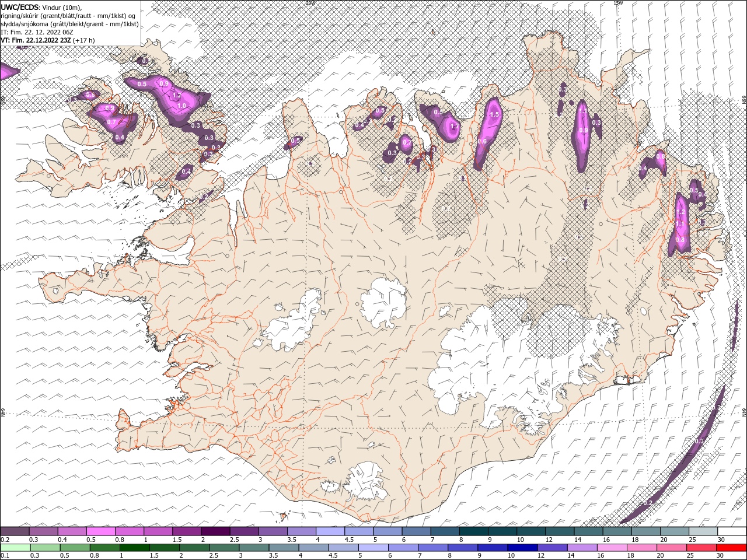
Task: Select the upper legend swatch starting at 3
Action: (x=273, y=531)
